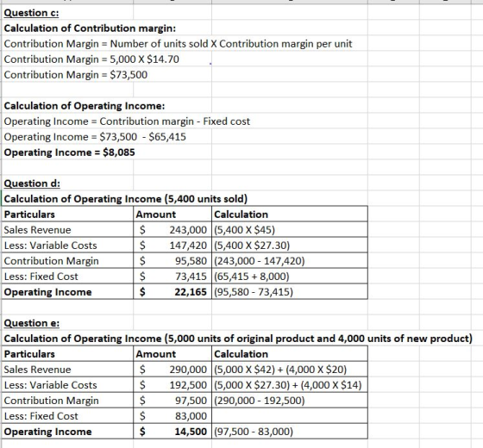The height and width of the screenshot is (448, 483).
Task: Click bold amount cell 22,165
Action: click(x=172, y=292)
